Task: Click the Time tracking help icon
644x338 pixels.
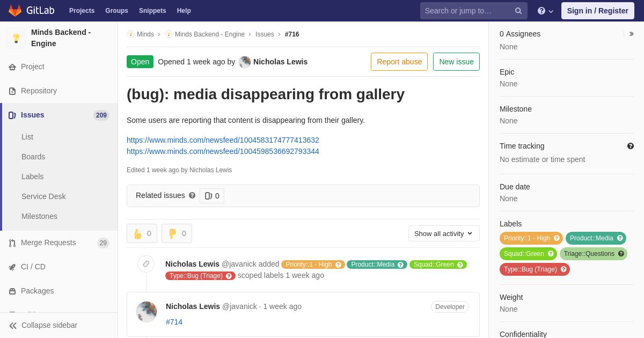Action: (x=631, y=146)
